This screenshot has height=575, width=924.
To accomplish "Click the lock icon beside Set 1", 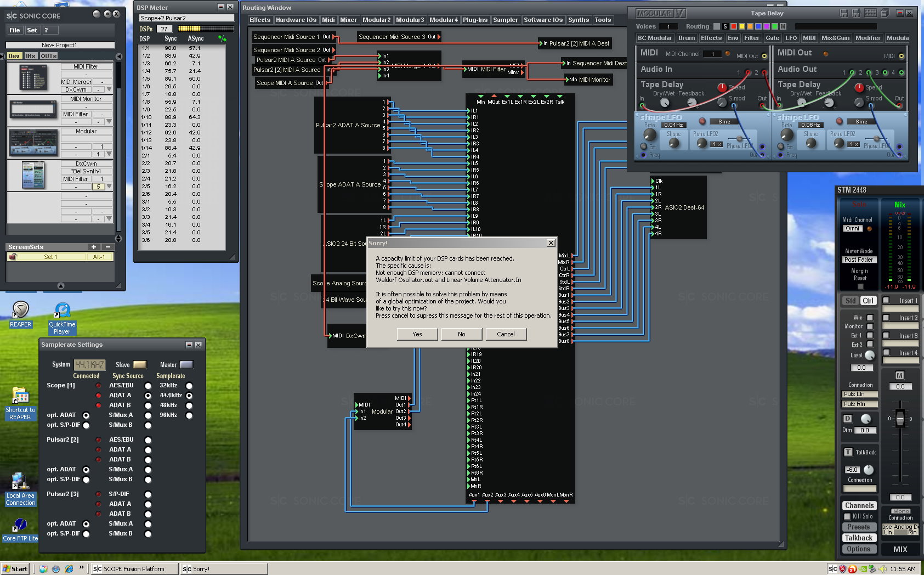I will point(13,257).
